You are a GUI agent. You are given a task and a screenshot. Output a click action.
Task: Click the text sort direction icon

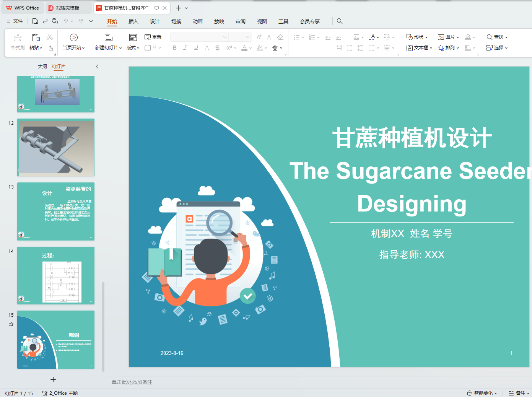(372, 37)
